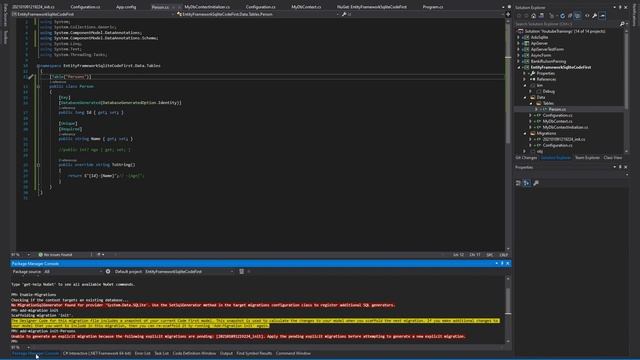
Task: Click Alphabetical sort icon in Properties panel
Action: pos(527,183)
